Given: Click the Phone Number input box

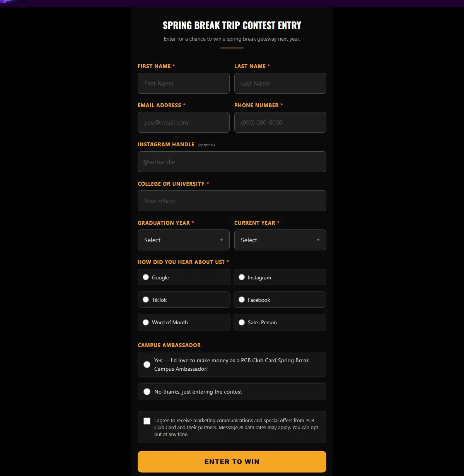Looking at the screenshot, I should [x=280, y=122].
